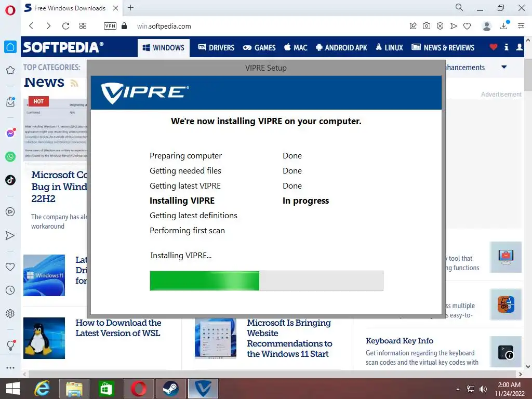Click the padlock site security icon
This screenshot has height=399, width=532.
tap(124, 26)
